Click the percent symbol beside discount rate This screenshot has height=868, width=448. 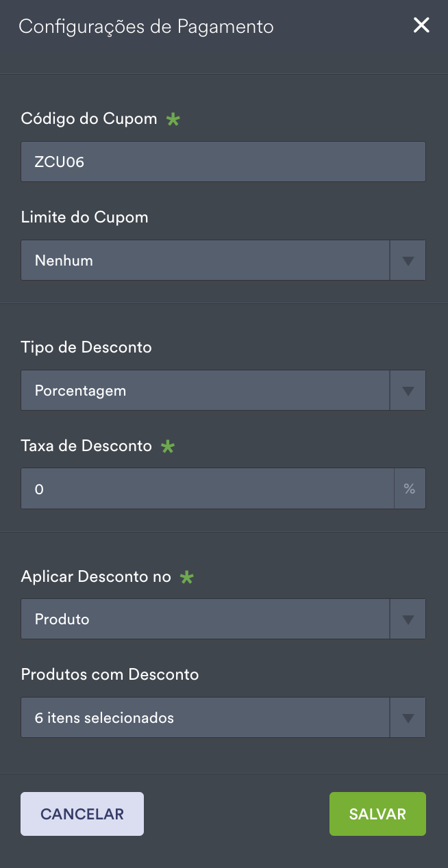410,489
